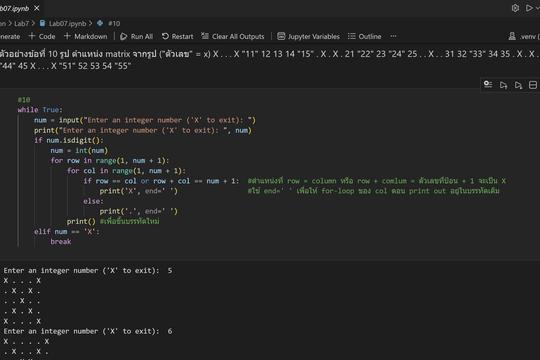Click the 'break' statement
540x360 pixels.
pos(61,241)
